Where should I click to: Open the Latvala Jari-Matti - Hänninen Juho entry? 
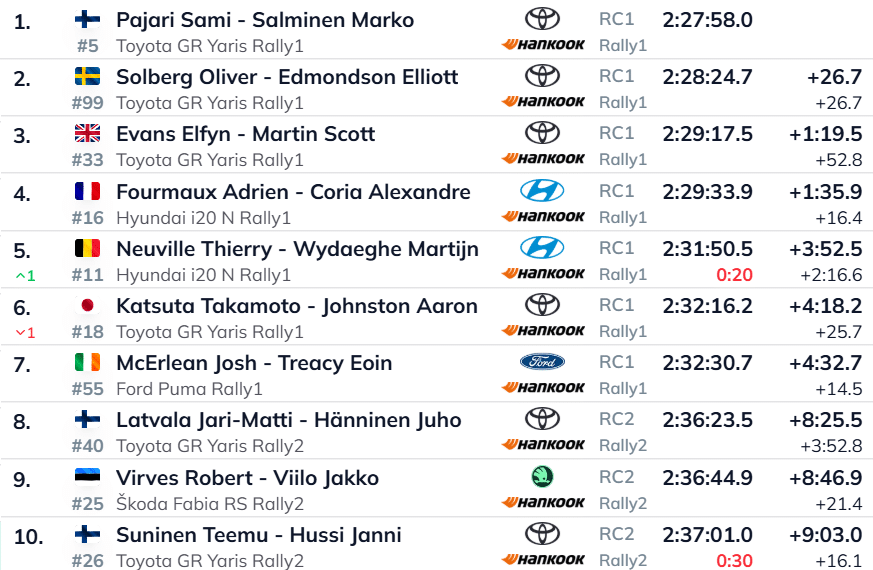288,420
